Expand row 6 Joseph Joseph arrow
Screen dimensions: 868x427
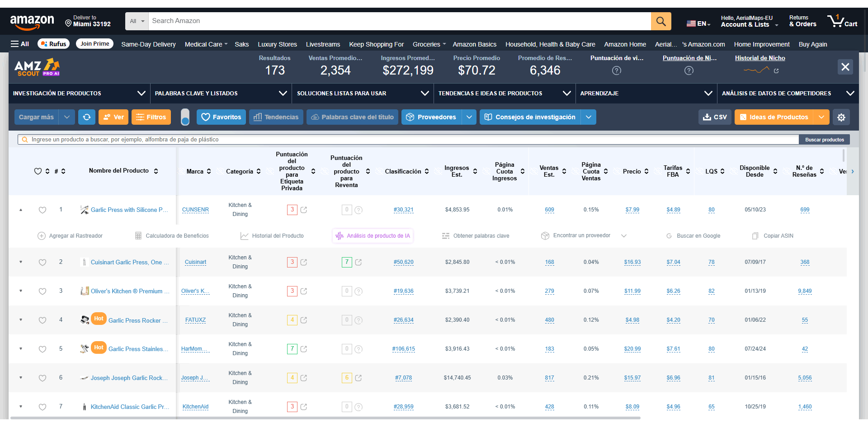click(21, 378)
